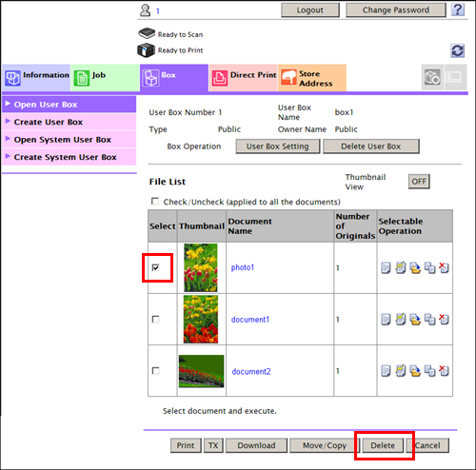Click the refresh icon near status area
Image resolution: width=476 pixels, height=470 pixels.
[457, 50]
